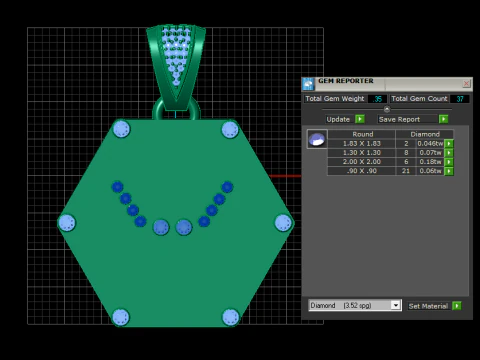Screen dimensions: 480x360
Task: Select the far-left corner gem on pendant
Action: 67,223
